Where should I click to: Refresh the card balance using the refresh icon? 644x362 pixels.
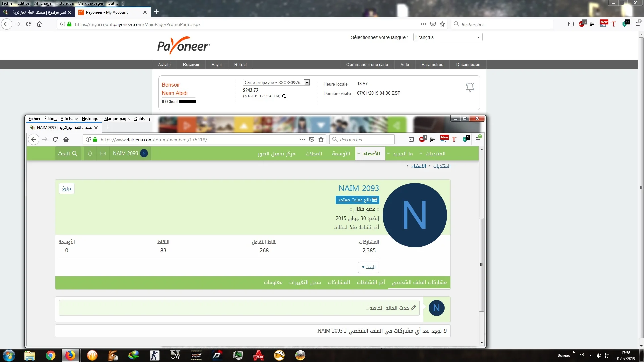coord(284,96)
